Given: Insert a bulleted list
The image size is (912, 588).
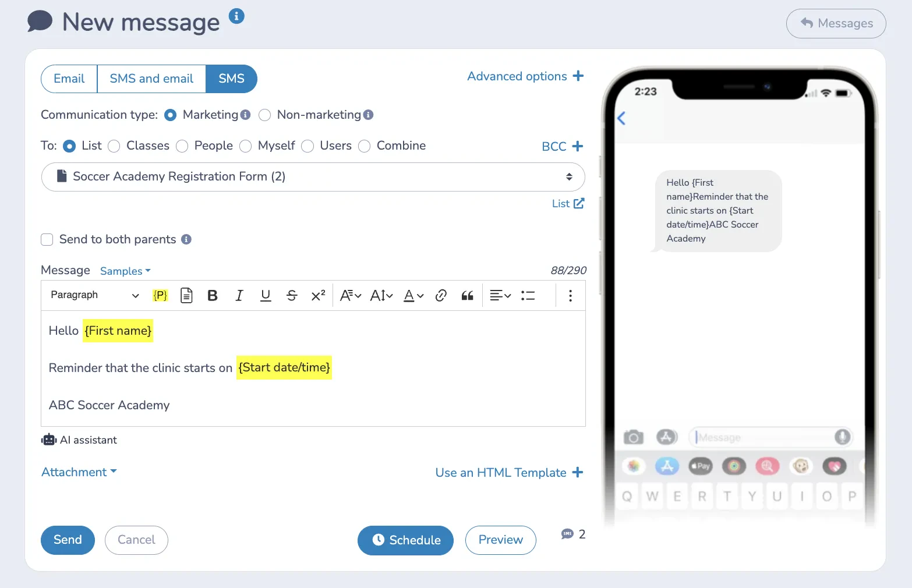Looking at the screenshot, I should 528,295.
